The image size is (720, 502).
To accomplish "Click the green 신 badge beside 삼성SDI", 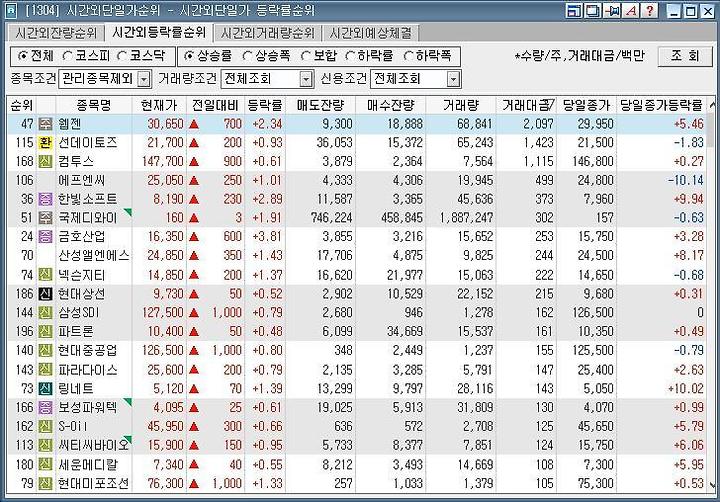I will click(45, 313).
